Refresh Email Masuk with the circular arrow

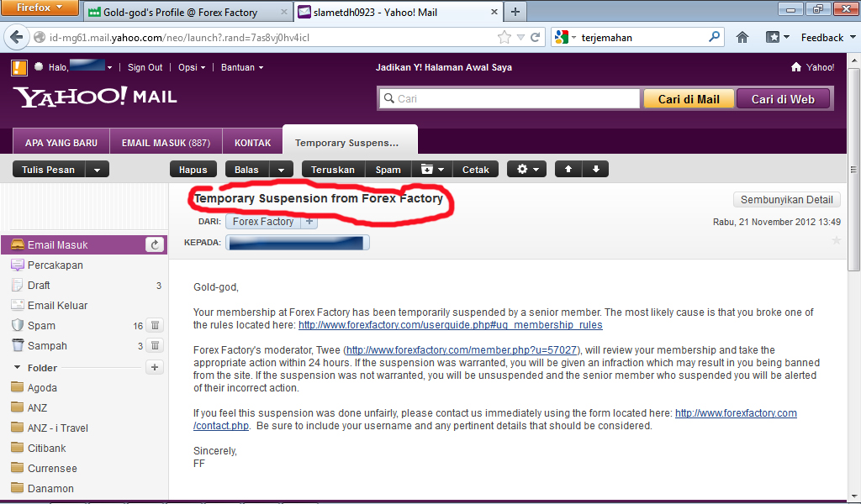(x=155, y=244)
